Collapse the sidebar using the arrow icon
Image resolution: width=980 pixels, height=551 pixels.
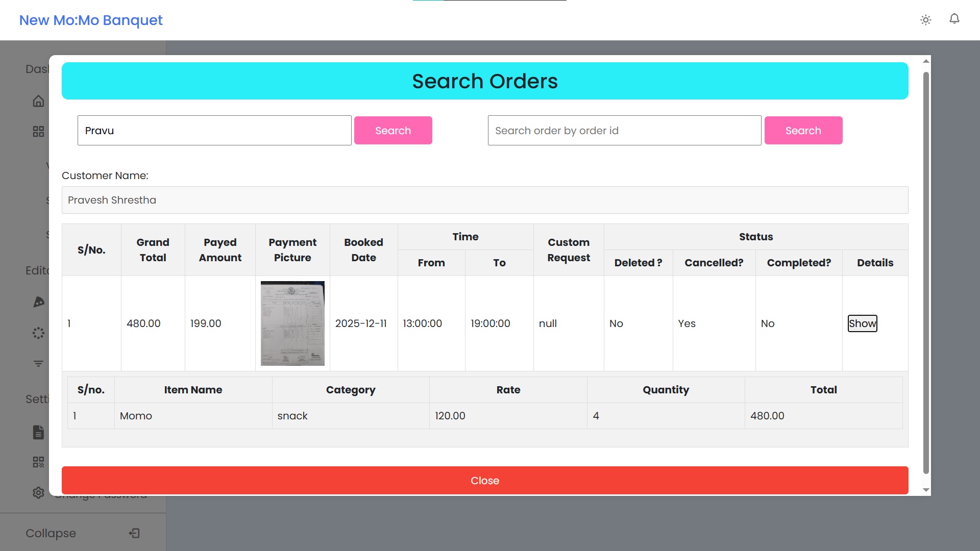tap(134, 533)
